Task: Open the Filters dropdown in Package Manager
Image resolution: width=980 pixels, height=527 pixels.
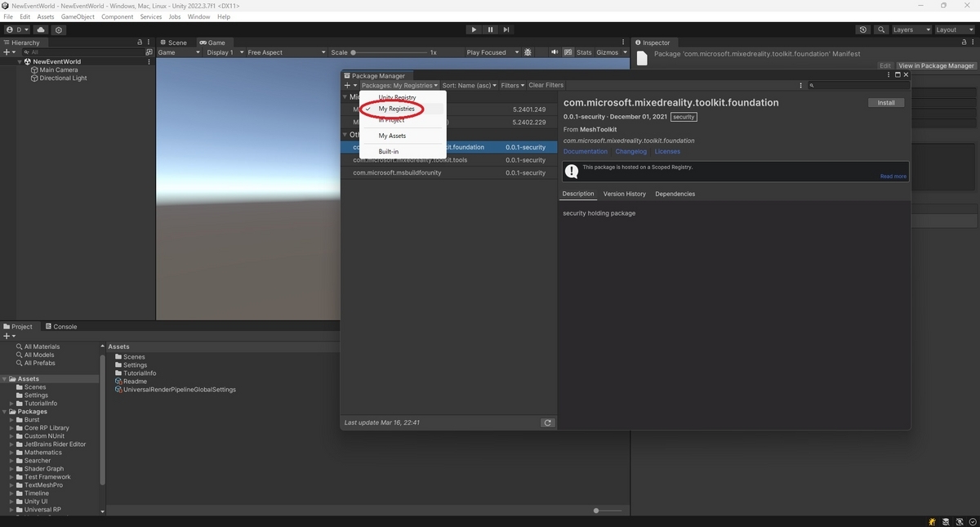Action: pyautogui.click(x=512, y=85)
